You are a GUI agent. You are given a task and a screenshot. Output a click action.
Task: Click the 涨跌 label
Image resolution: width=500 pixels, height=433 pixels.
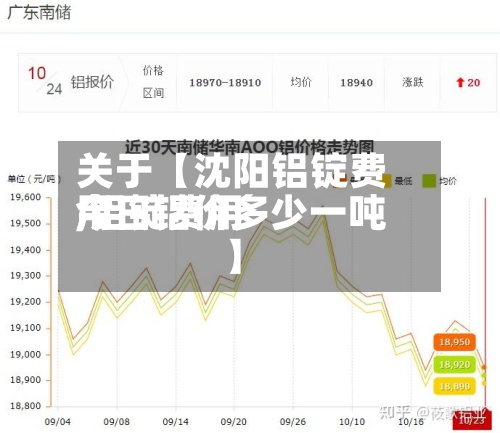point(413,82)
